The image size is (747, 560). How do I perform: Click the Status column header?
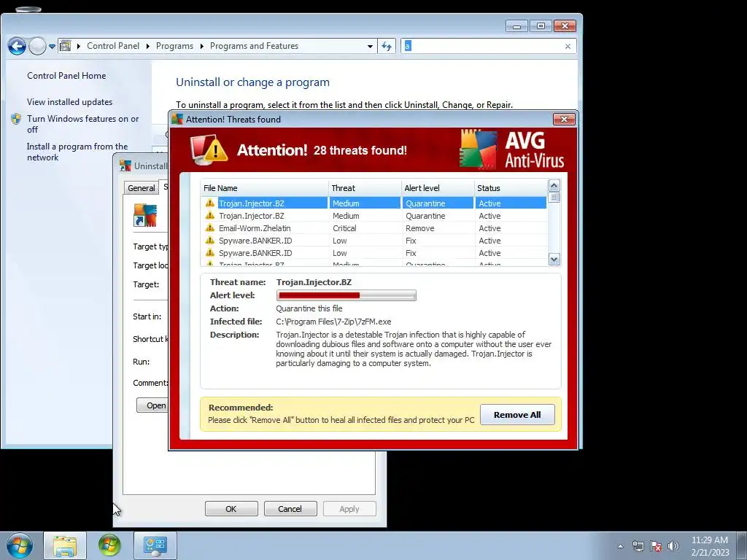(x=511, y=188)
